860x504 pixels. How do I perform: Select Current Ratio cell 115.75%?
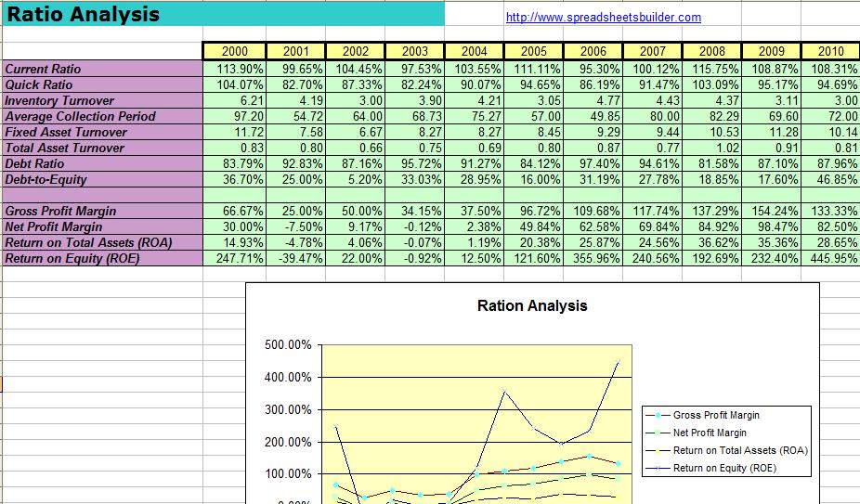tap(712, 69)
